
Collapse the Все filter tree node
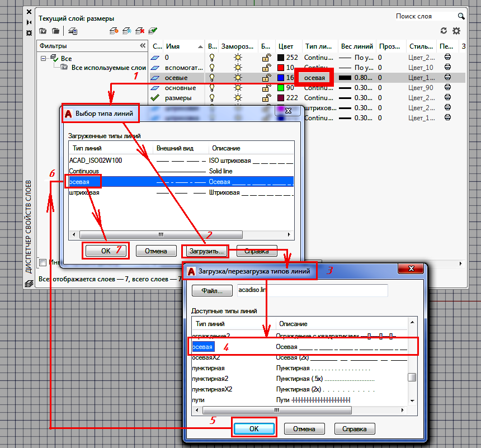(x=44, y=58)
